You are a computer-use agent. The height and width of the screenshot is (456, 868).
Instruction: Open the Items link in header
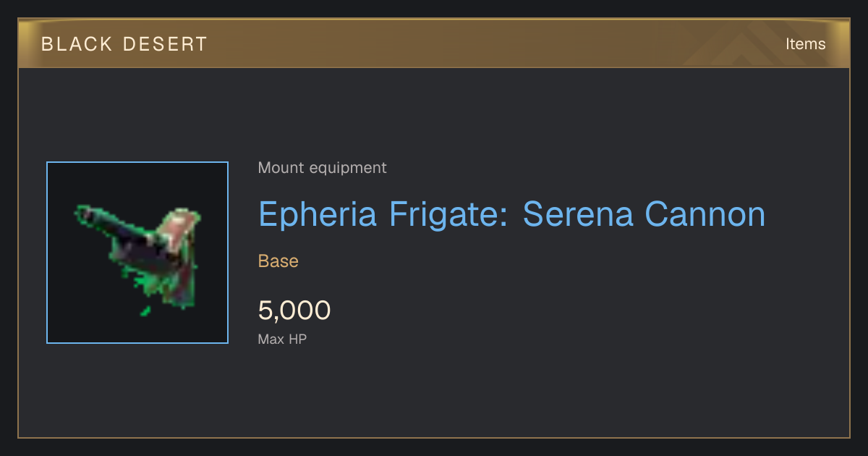tap(805, 44)
